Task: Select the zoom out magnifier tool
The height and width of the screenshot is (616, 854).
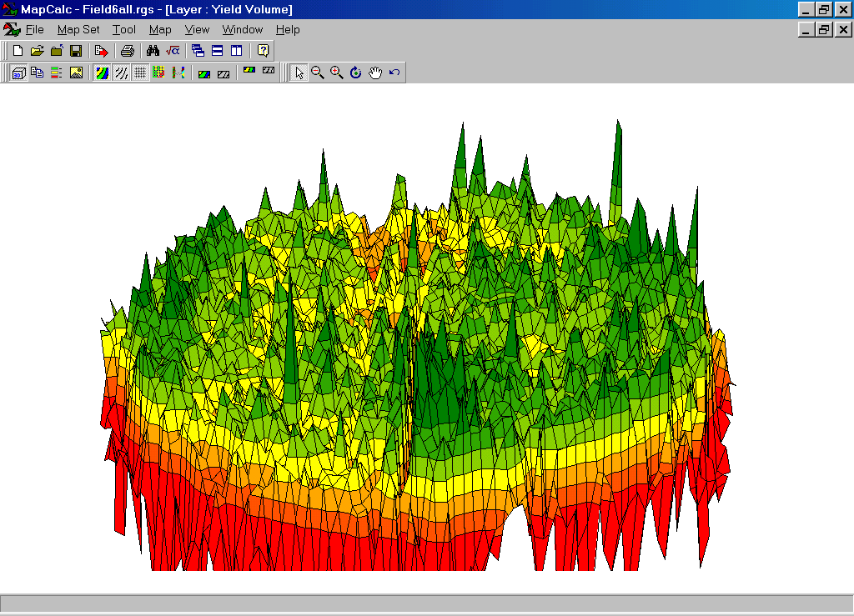Action: click(318, 73)
